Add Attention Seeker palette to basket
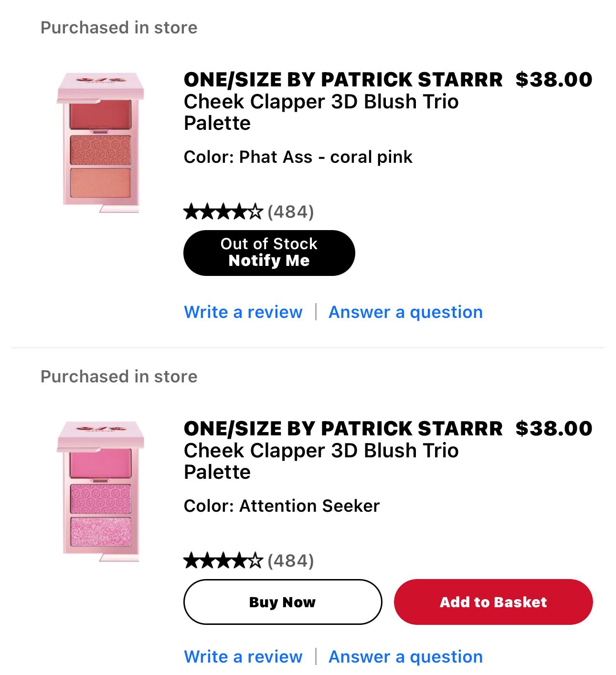This screenshot has width=616, height=675. [493, 602]
